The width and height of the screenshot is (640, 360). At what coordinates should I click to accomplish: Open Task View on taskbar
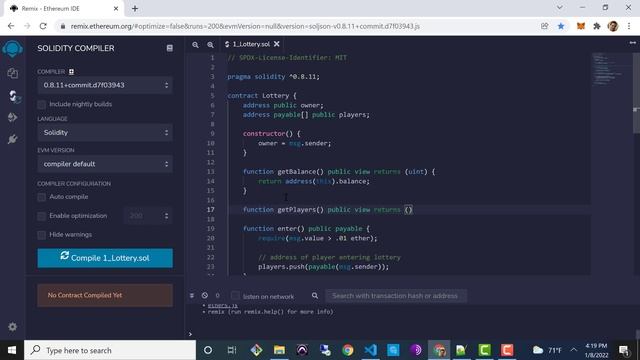tap(232, 350)
